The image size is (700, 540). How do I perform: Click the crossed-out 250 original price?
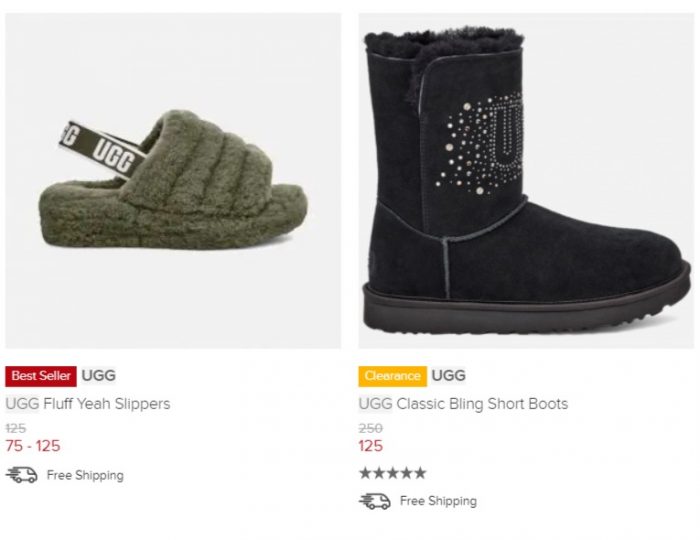[x=371, y=428]
